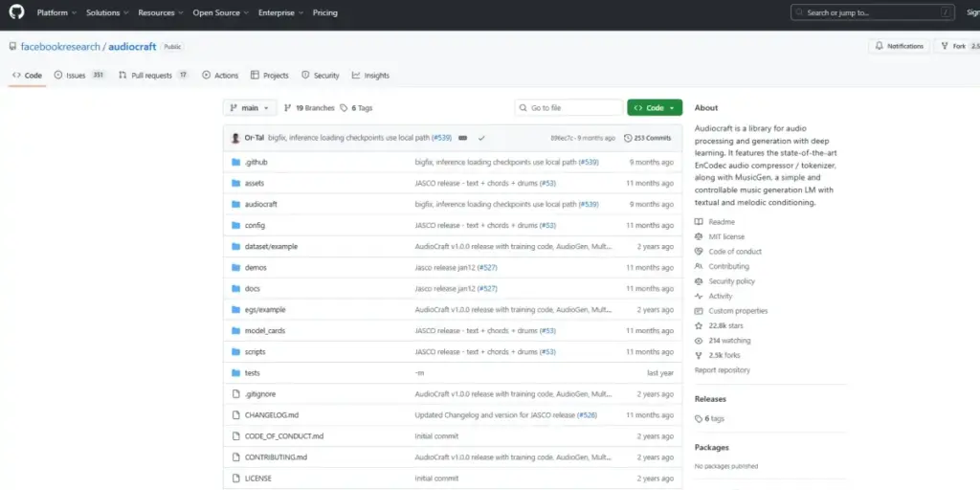Screen dimensions: 980x490
Task: Open the CONTRIBUTING.md file
Action: [277, 457]
